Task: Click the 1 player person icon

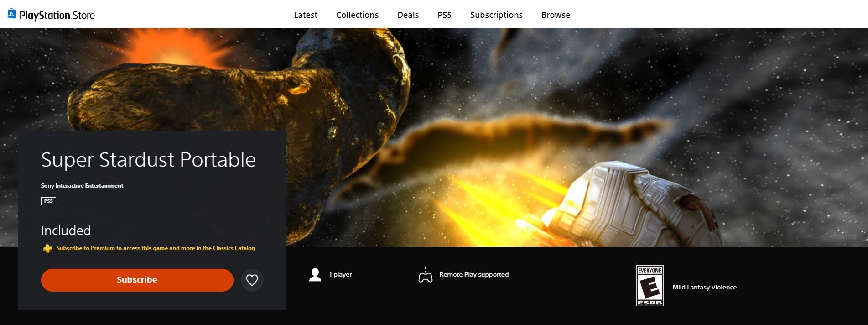Action: point(315,274)
